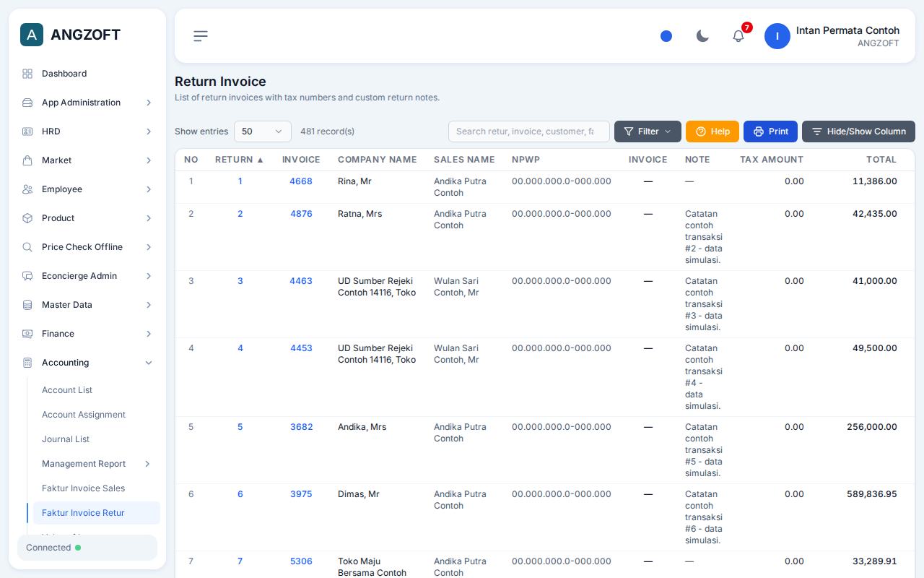This screenshot has width=924, height=578.
Task: Click the 481 record(s) count text
Action: click(x=327, y=131)
